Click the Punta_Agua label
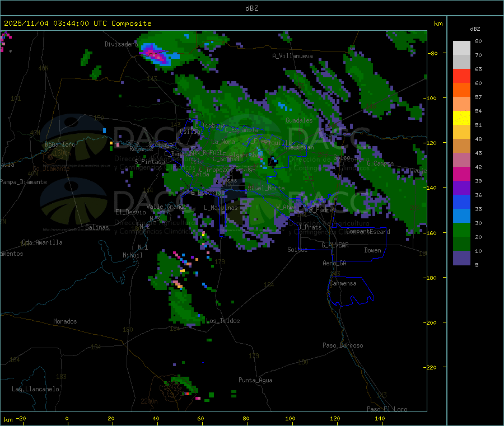Screen dimensions: 504x426 pyautogui.click(x=255, y=380)
